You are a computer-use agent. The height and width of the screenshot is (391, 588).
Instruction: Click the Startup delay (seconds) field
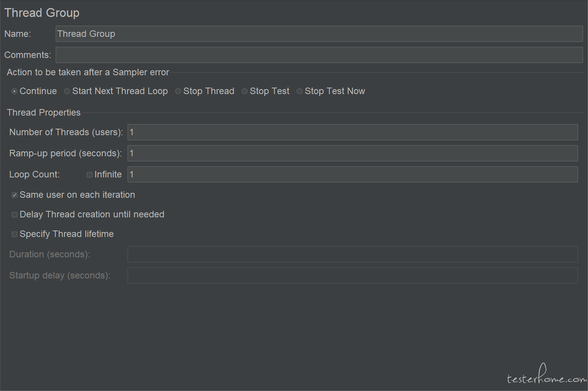pyautogui.click(x=352, y=275)
